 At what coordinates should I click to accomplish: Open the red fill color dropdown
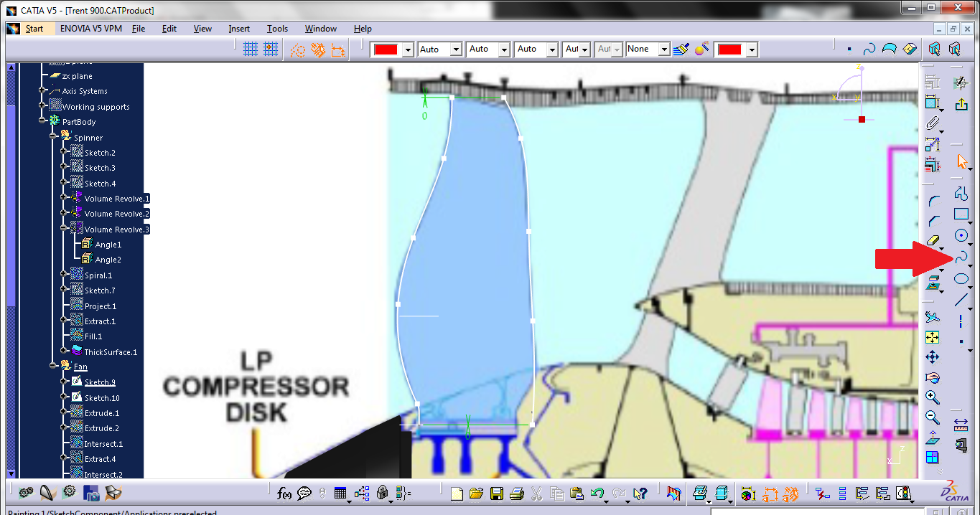click(409, 50)
